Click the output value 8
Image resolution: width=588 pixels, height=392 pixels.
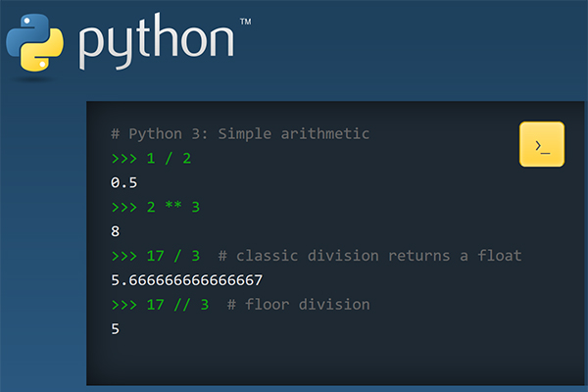(116, 231)
